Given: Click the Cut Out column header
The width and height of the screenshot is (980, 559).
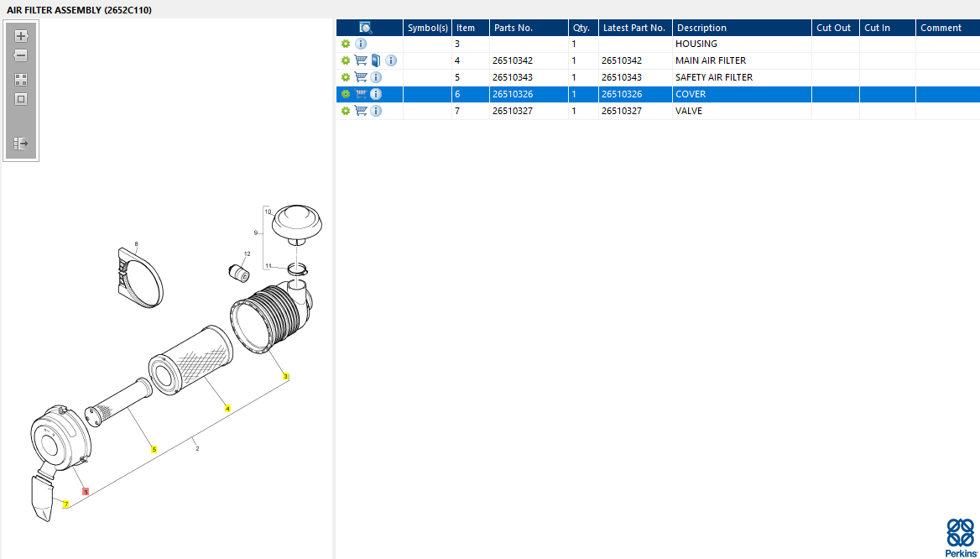Looking at the screenshot, I should click(x=836, y=28).
